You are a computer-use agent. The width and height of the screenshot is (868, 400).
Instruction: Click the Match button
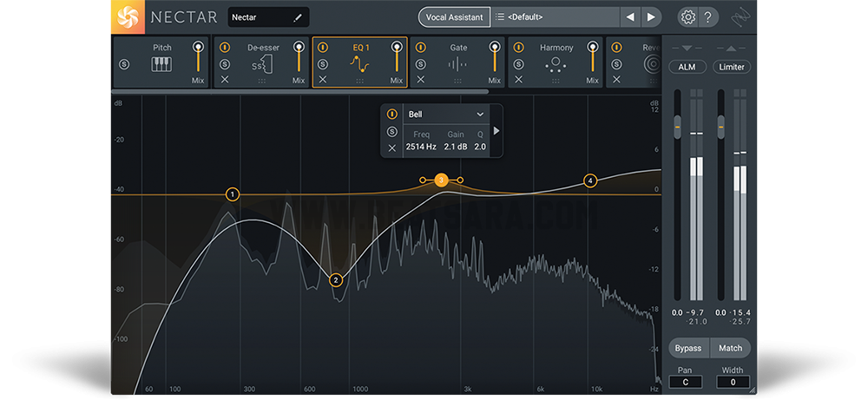tap(730, 348)
